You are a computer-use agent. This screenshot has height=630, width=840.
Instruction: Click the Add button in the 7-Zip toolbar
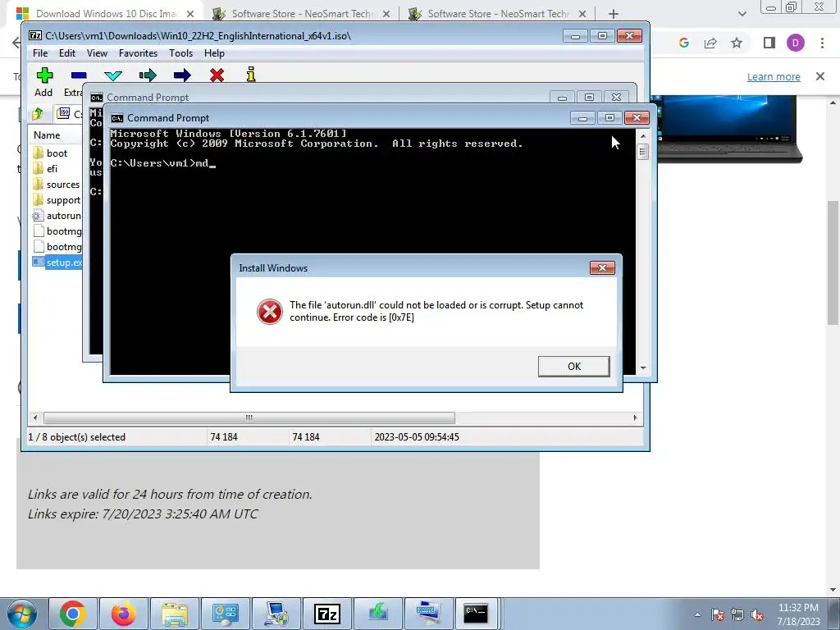click(x=44, y=81)
